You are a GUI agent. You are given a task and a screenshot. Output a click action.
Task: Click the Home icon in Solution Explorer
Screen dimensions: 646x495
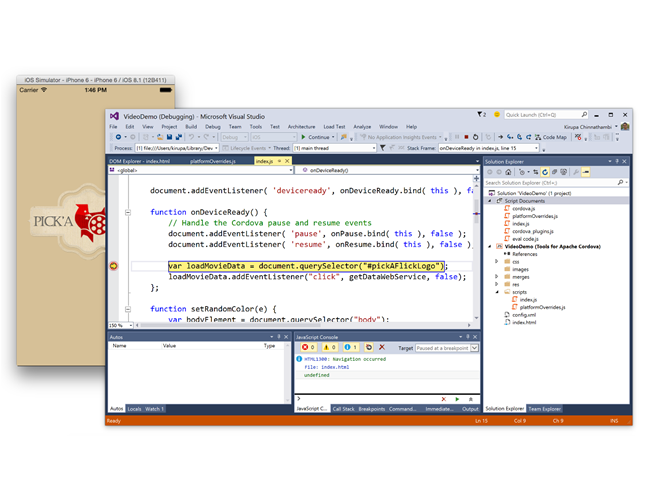click(508, 172)
